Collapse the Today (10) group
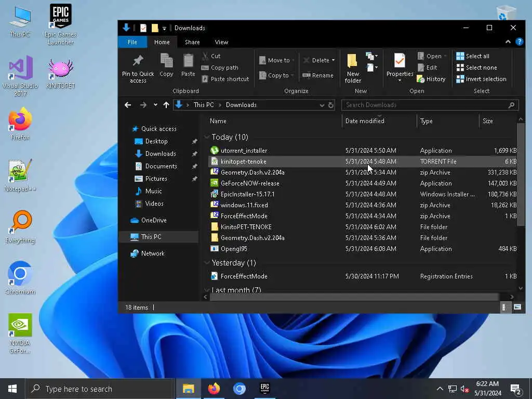Screen dimensions: 532x399 pos(206,137)
